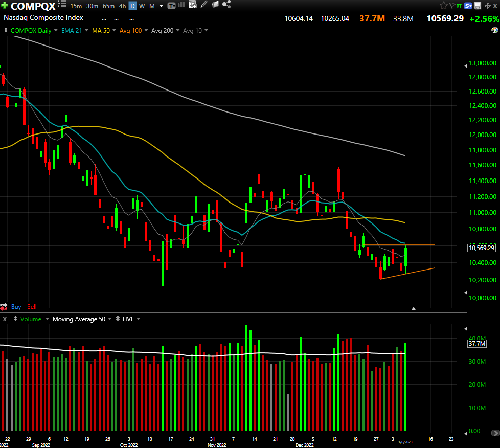
Task: Click the orange rising trendline under recent candles
Action: click(407, 274)
